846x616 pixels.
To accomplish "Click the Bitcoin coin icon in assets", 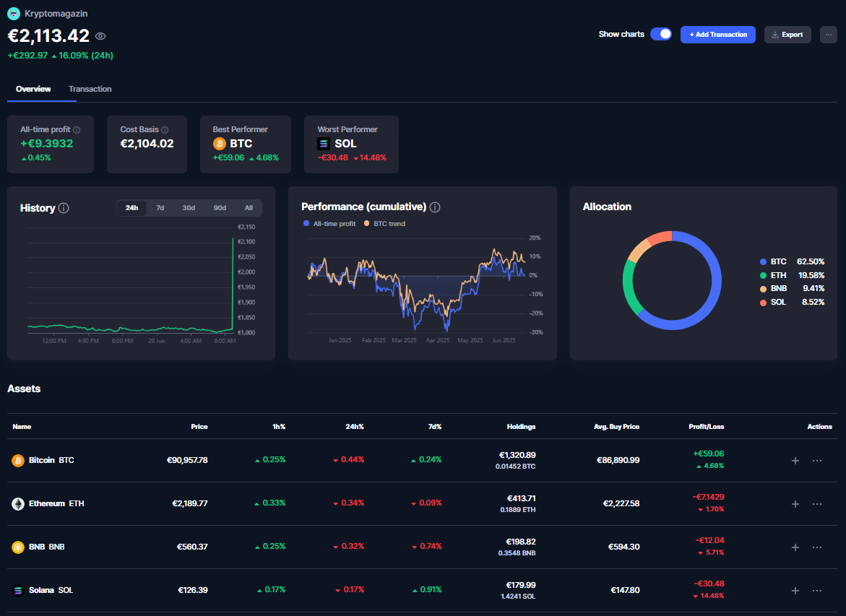I will tap(18, 460).
